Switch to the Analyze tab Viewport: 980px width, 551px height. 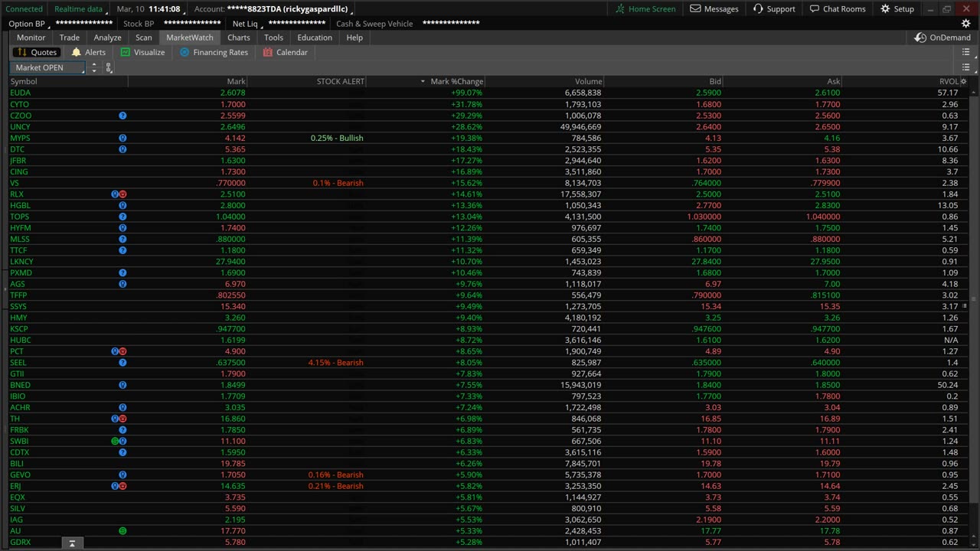(108, 37)
